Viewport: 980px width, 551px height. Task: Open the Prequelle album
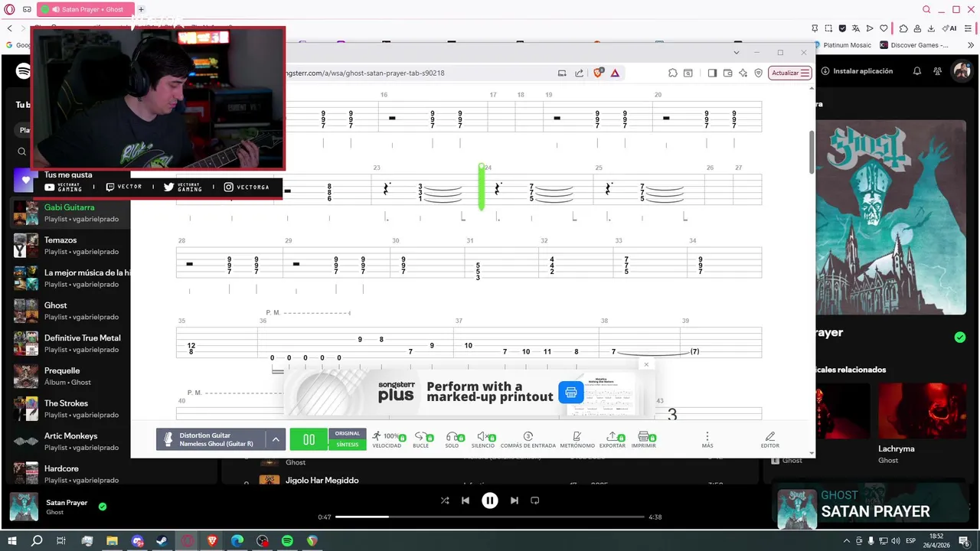tap(70, 376)
